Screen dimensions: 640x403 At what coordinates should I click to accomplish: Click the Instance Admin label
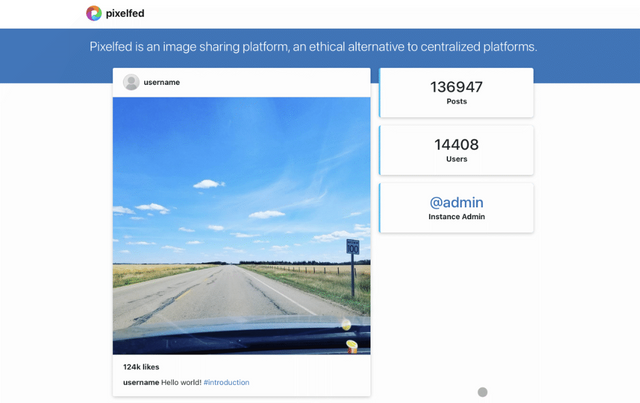(456, 216)
